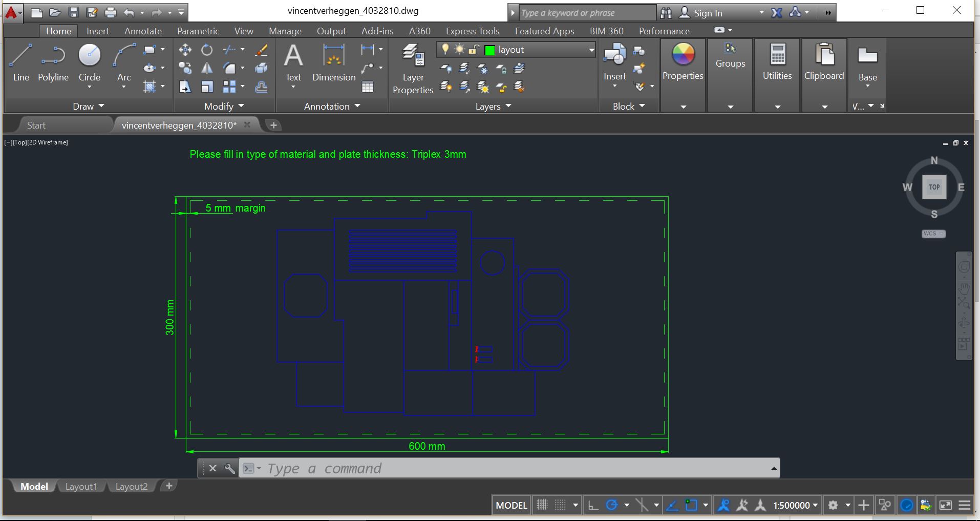The width and height of the screenshot is (980, 521).
Task: Expand the Modify panel
Action: point(224,106)
